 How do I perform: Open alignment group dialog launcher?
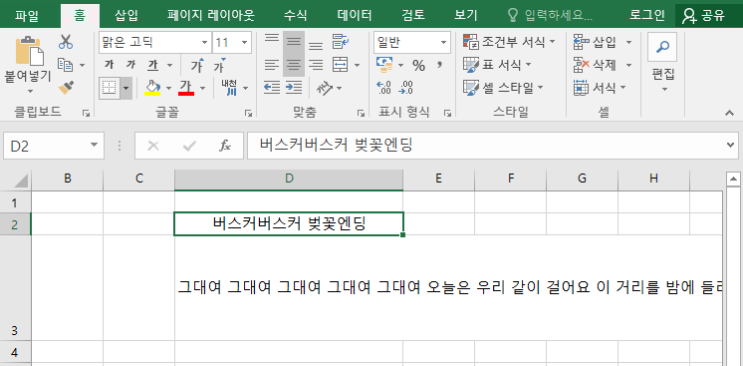pyautogui.click(x=361, y=113)
